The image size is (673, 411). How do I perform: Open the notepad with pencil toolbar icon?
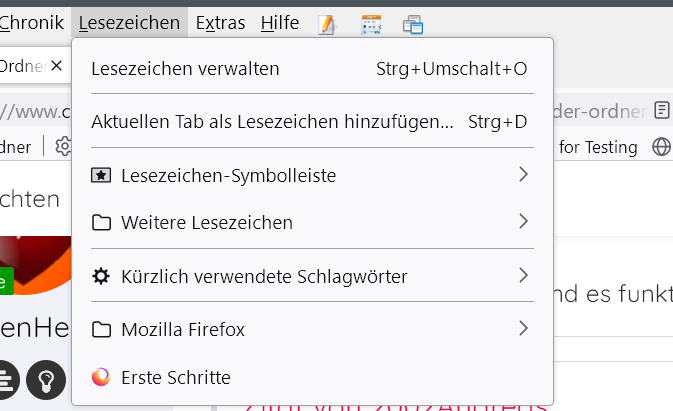[x=327, y=24]
